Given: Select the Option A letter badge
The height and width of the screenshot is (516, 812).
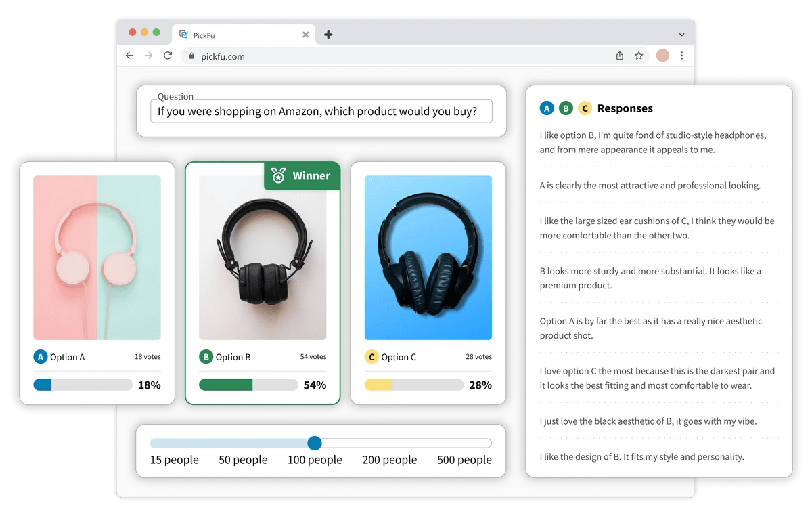Looking at the screenshot, I should [39, 357].
